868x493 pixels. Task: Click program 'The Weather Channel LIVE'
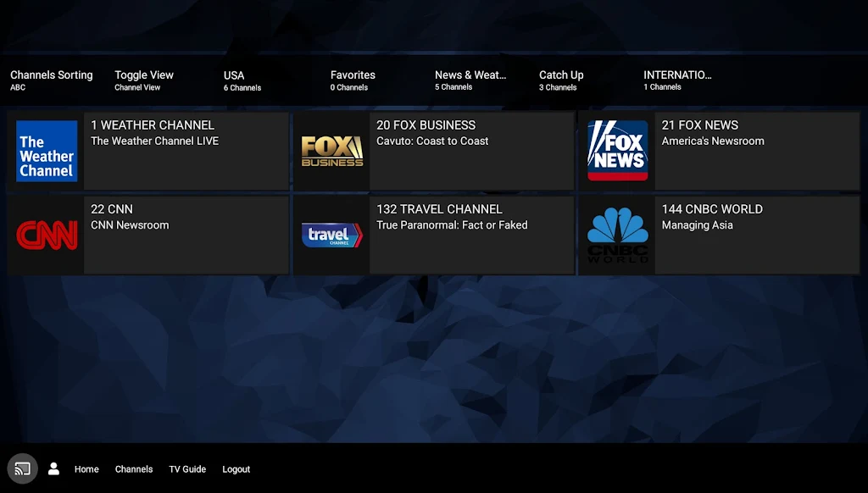pyautogui.click(x=154, y=141)
